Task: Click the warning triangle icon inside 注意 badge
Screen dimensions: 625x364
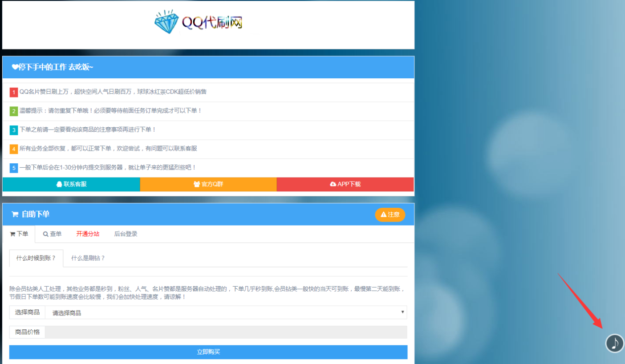Action: [384, 214]
